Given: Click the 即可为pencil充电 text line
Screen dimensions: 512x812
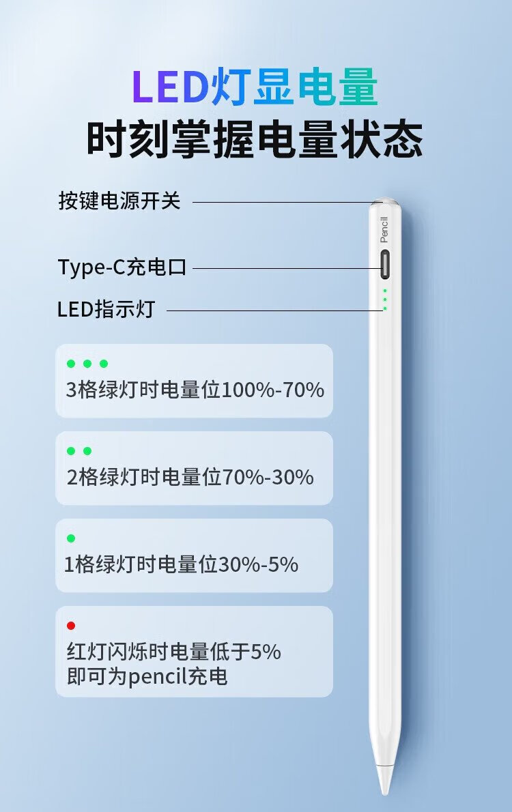Looking at the screenshot, I should click(147, 677).
